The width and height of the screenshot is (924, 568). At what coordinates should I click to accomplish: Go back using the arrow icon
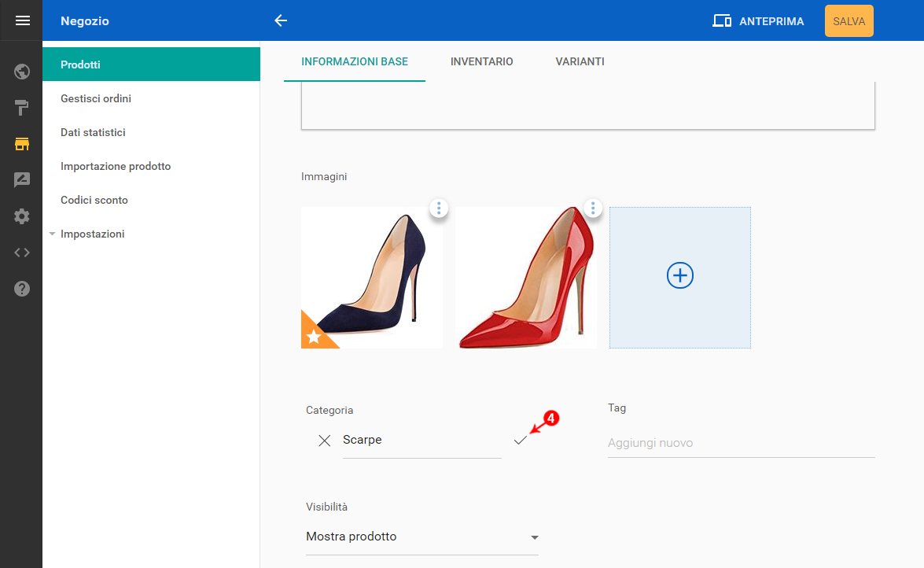281,21
